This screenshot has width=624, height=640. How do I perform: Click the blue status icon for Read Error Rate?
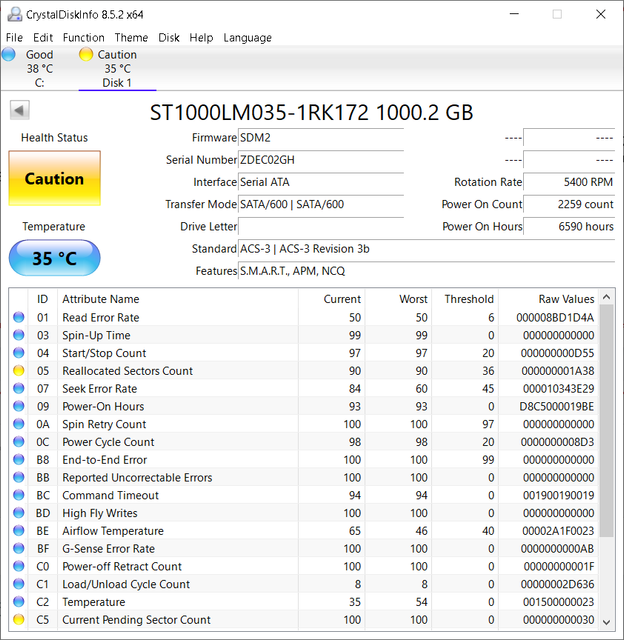19,317
